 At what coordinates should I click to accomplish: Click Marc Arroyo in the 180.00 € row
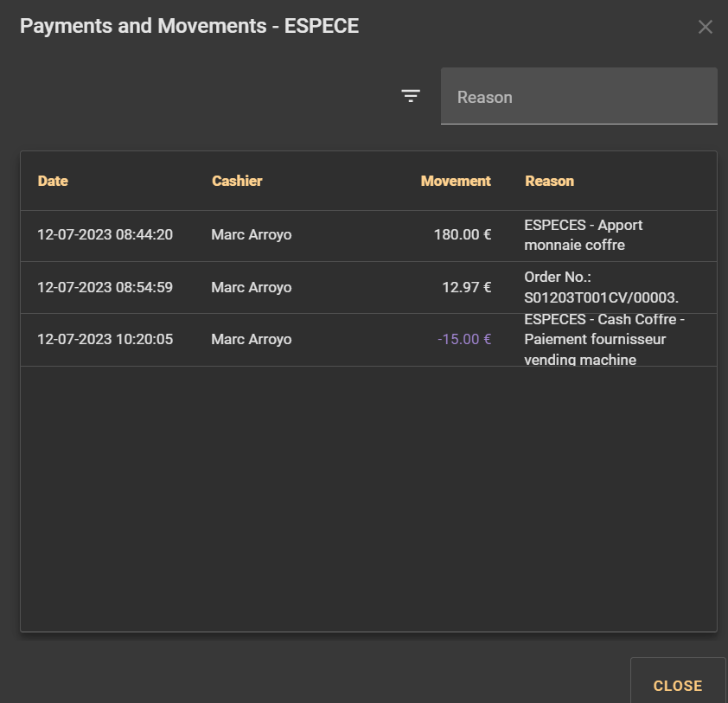[x=252, y=235]
